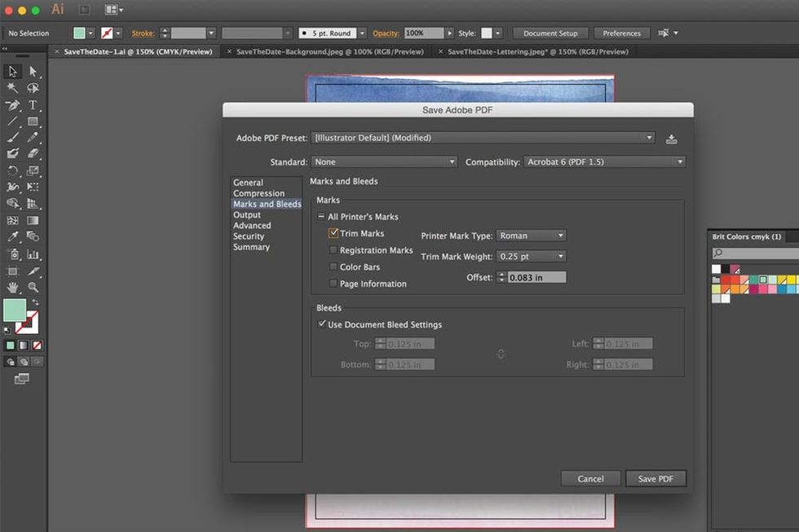Open the Adobe PDF Preset dropdown
Viewport: 799px width, 532px height.
[x=483, y=138]
